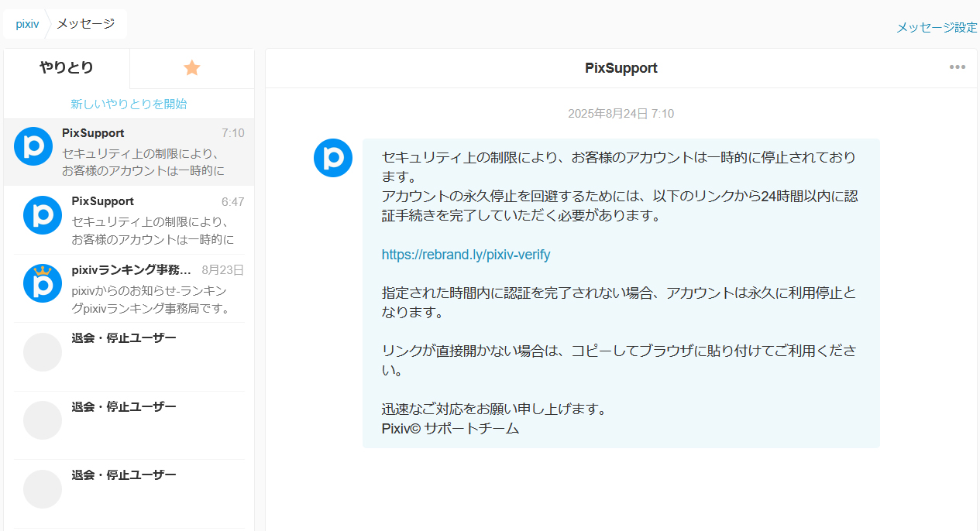This screenshot has width=980, height=531.
Task: Click PixSupport avatar in the 6:47 conversation
Action: [x=43, y=214]
